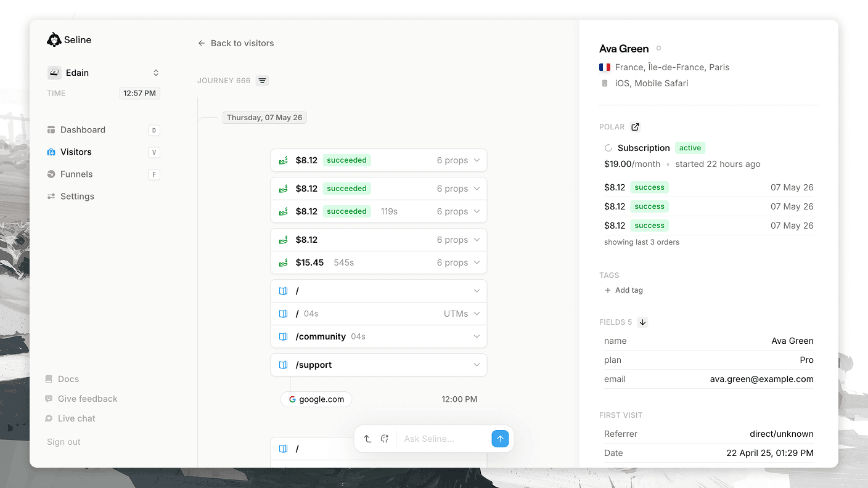Click the 12:00 PM timestamp
Image resolution: width=868 pixels, height=488 pixels.
click(x=459, y=399)
